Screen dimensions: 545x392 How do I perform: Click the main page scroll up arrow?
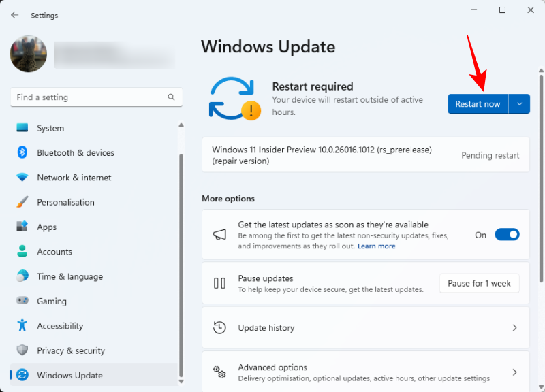[541, 71]
